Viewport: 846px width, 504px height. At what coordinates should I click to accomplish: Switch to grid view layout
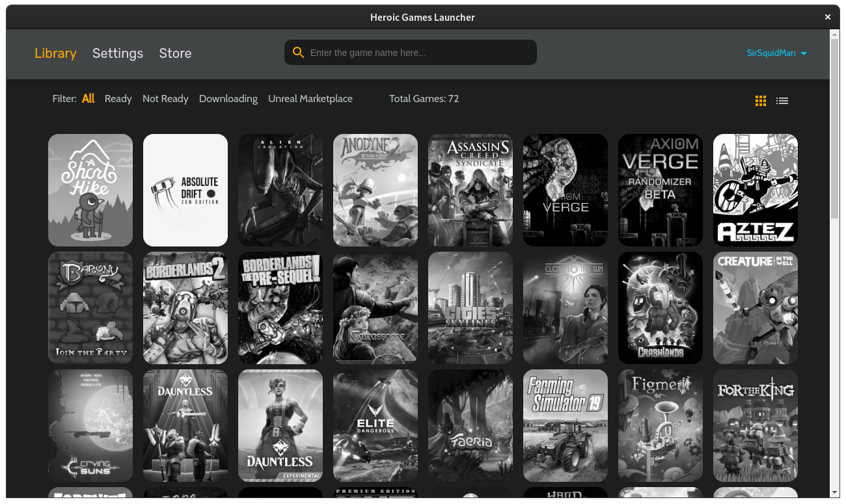click(x=761, y=101)
